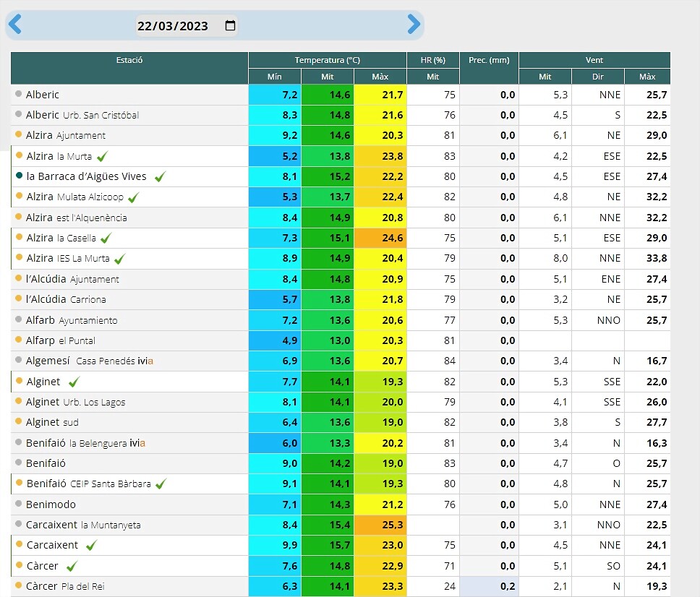Click max temperature 25,3 for Carcaixent la Muntanyeta

pos(380,525)
